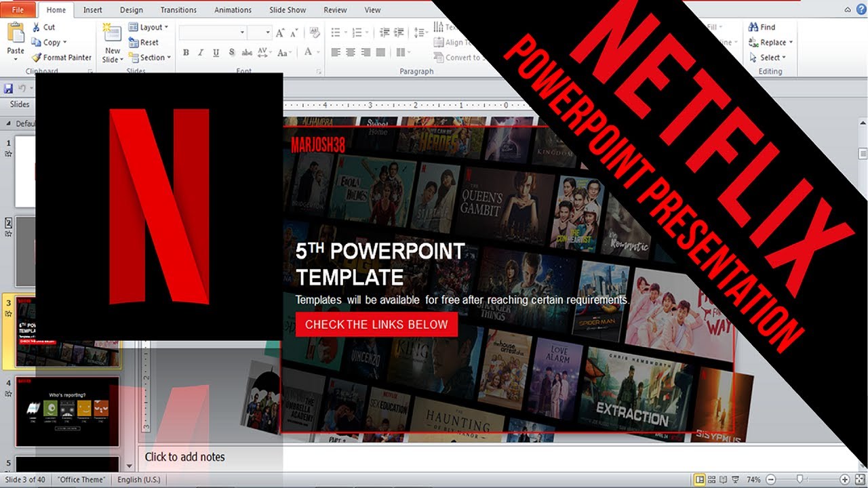Open PowerPoint Help question mark
The image size is (868, 488).
(861, 9)
